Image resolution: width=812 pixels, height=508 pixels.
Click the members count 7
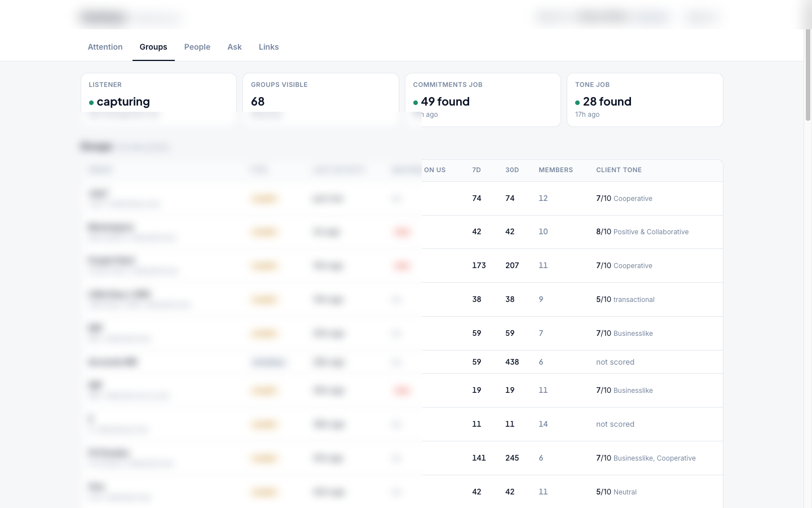click(541, 333)
